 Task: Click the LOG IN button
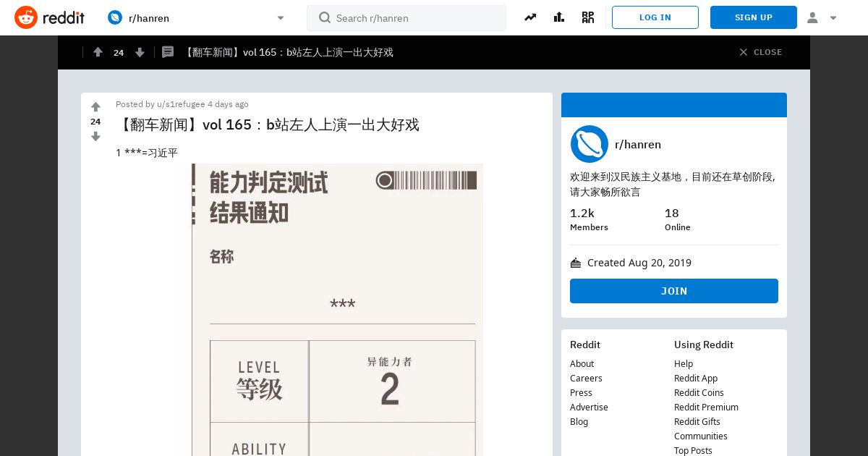coord(655,17)
